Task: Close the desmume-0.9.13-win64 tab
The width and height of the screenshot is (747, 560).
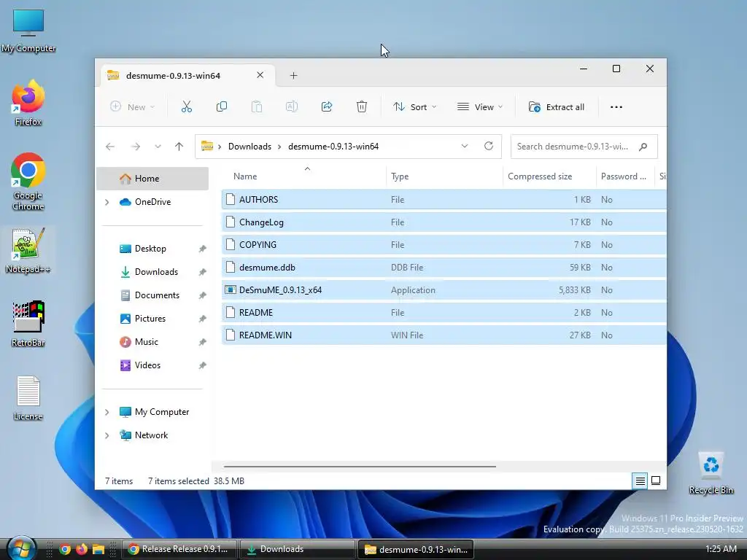Action: [260, 75]
